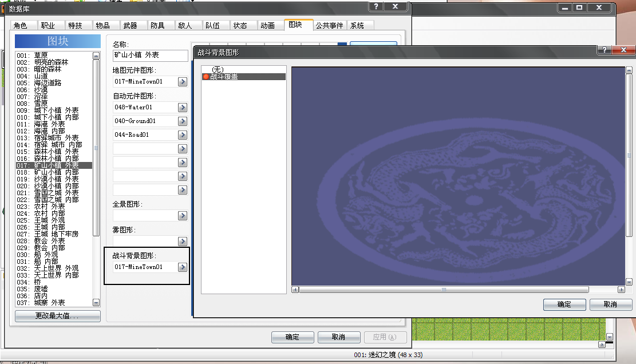Select tileset 005: 海边道路
This screenshot has height=364, width=636.
(x=54, y=83)
